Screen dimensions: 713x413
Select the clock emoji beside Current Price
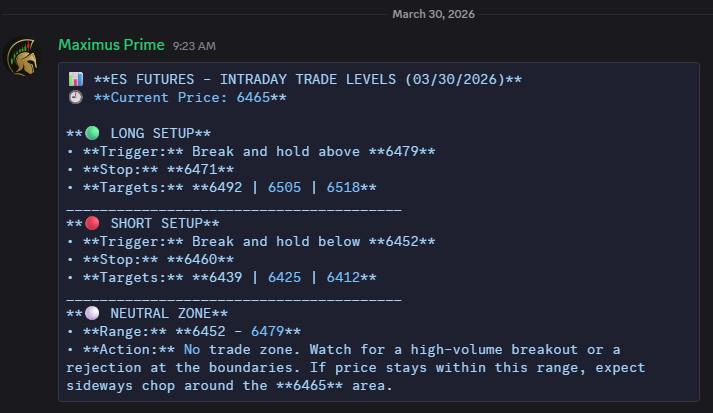76,97
